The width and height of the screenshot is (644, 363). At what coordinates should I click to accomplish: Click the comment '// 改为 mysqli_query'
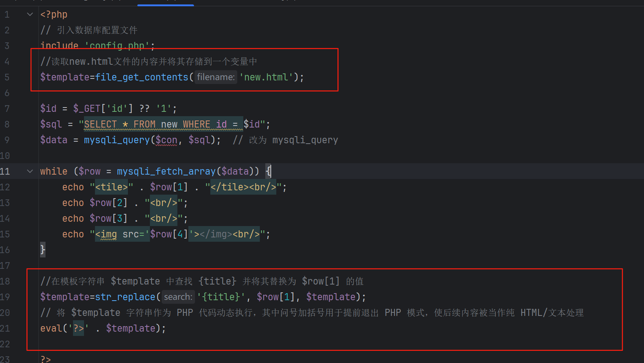pyautogui.click(x=285, y=140)
